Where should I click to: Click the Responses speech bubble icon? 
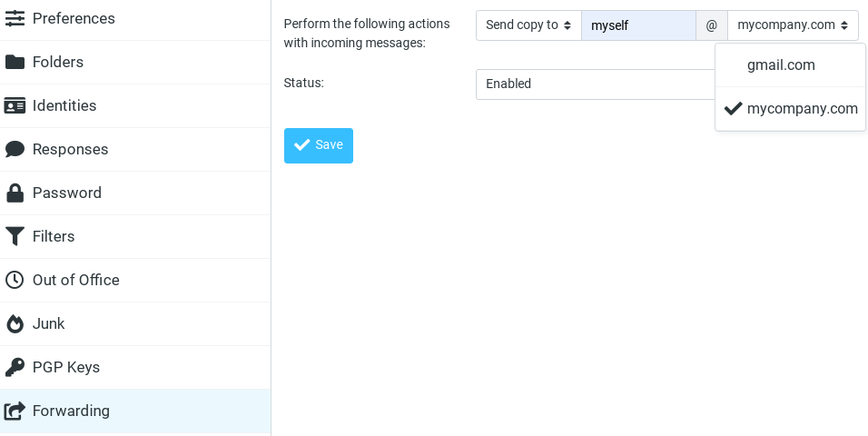click(15, 149)
